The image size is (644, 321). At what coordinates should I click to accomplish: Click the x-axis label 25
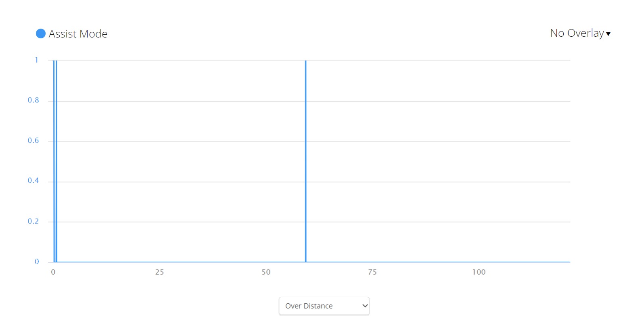tap(159, 272)
